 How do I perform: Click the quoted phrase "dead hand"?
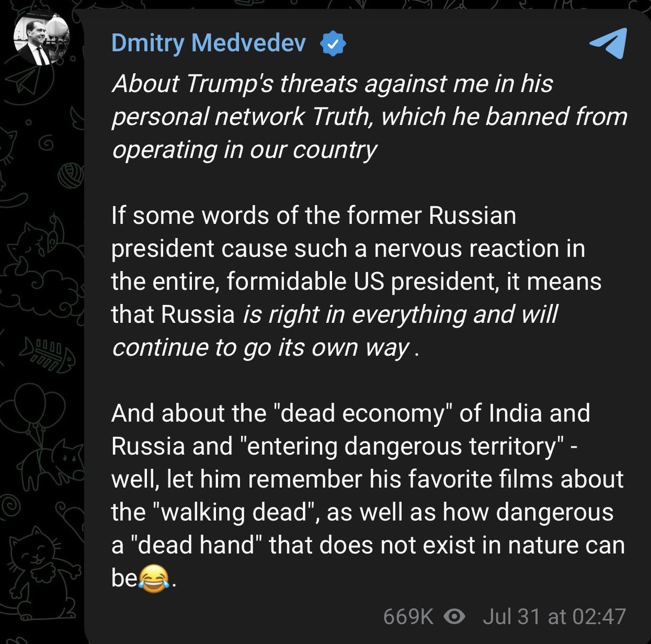click(x=194, y=545)
